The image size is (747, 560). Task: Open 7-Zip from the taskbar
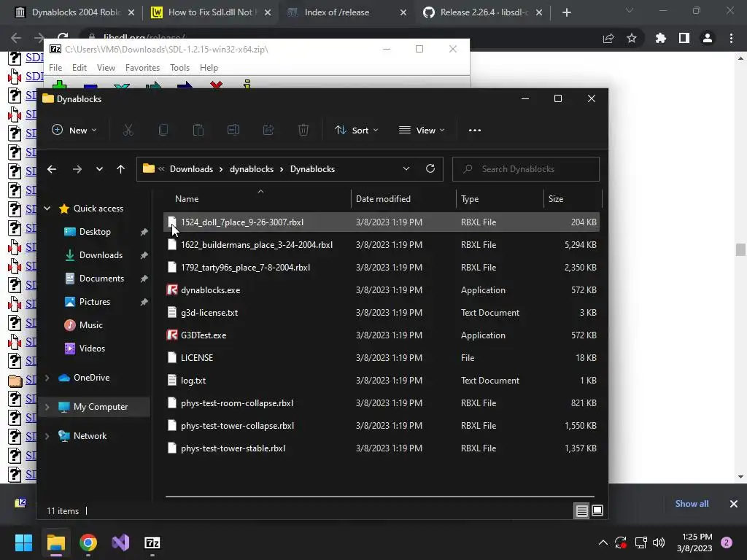152,542
